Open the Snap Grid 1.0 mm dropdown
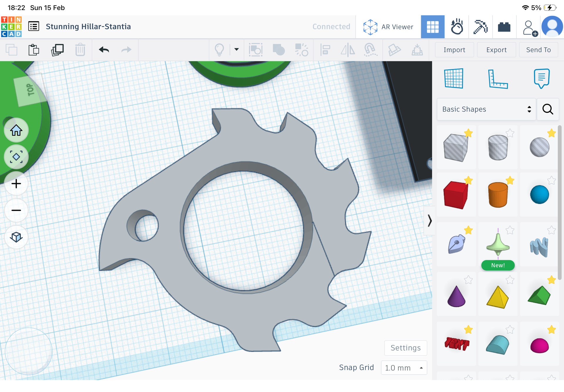 click(404, 368)
